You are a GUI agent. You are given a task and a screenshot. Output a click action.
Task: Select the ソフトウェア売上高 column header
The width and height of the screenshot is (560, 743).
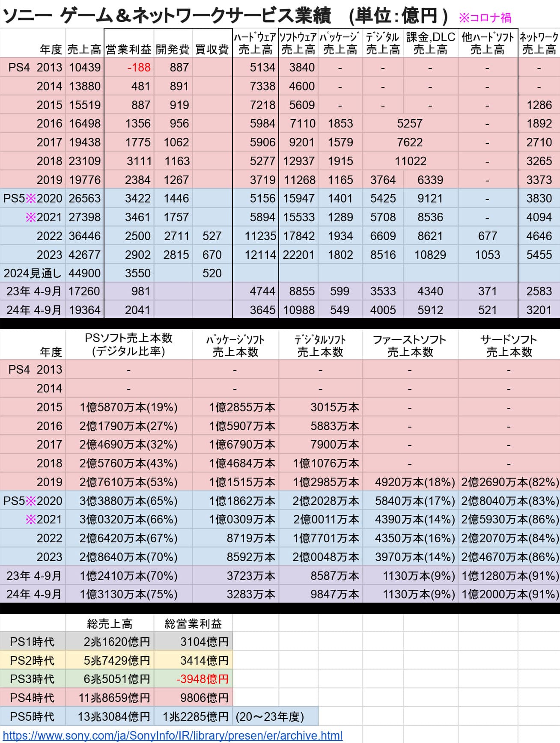[298, 43]
